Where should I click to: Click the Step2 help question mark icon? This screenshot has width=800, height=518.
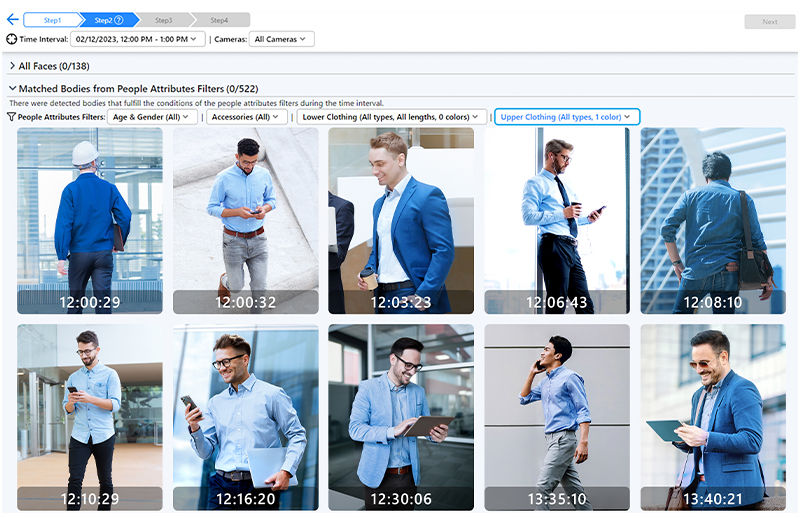click(119, 20)
